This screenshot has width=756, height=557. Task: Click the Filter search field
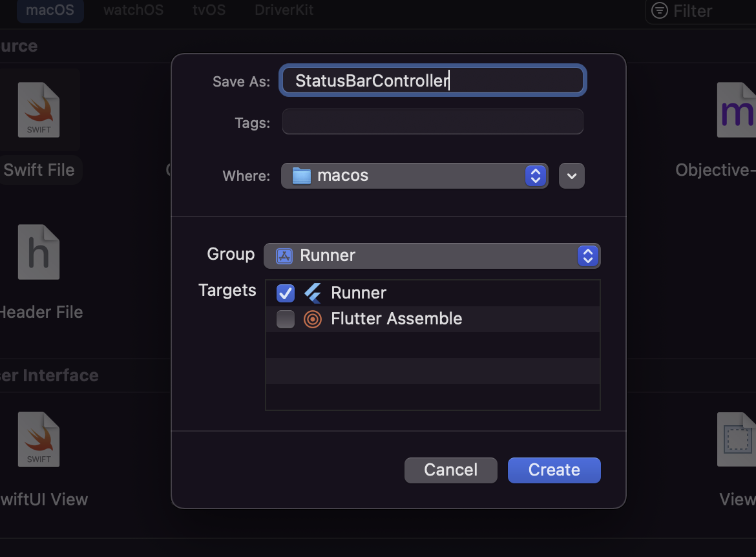click(x=702, y=10)
